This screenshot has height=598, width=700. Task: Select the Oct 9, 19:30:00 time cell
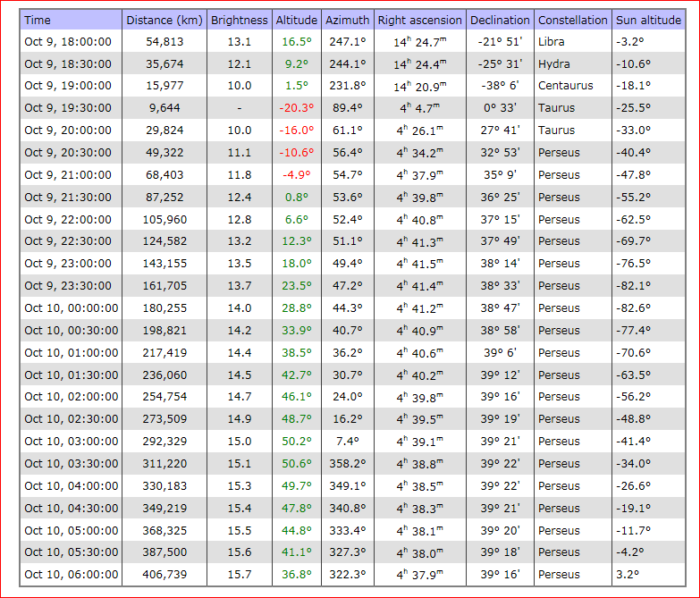(68, 107)
